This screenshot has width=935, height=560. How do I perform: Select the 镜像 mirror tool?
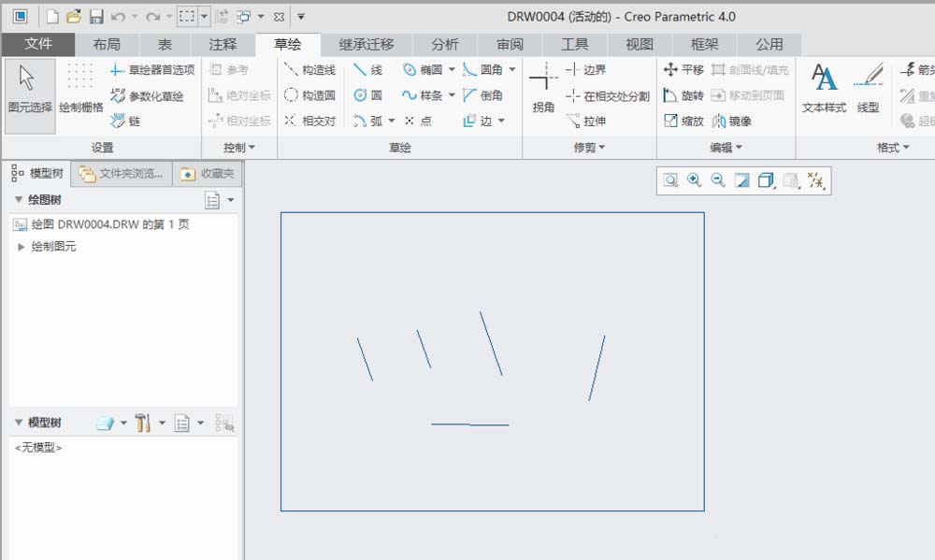pos(732,121)
